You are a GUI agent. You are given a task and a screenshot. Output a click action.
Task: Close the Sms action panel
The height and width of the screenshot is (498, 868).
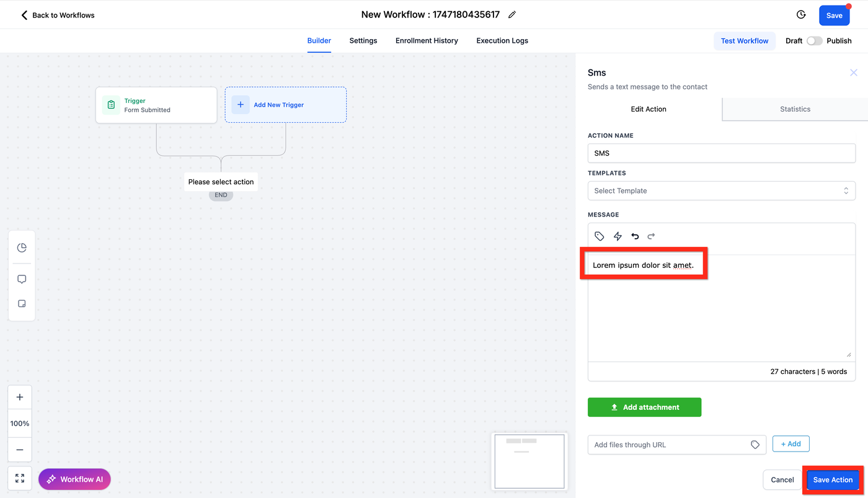tap(854, 73)
